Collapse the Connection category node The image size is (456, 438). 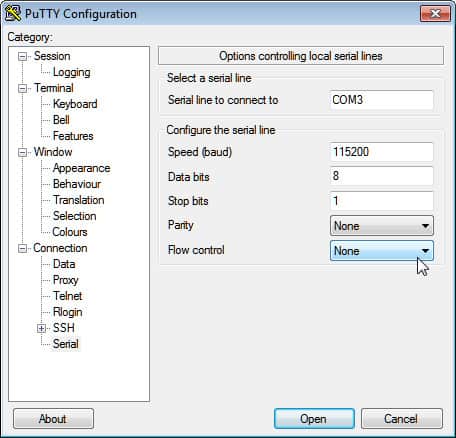click(22, 248)
